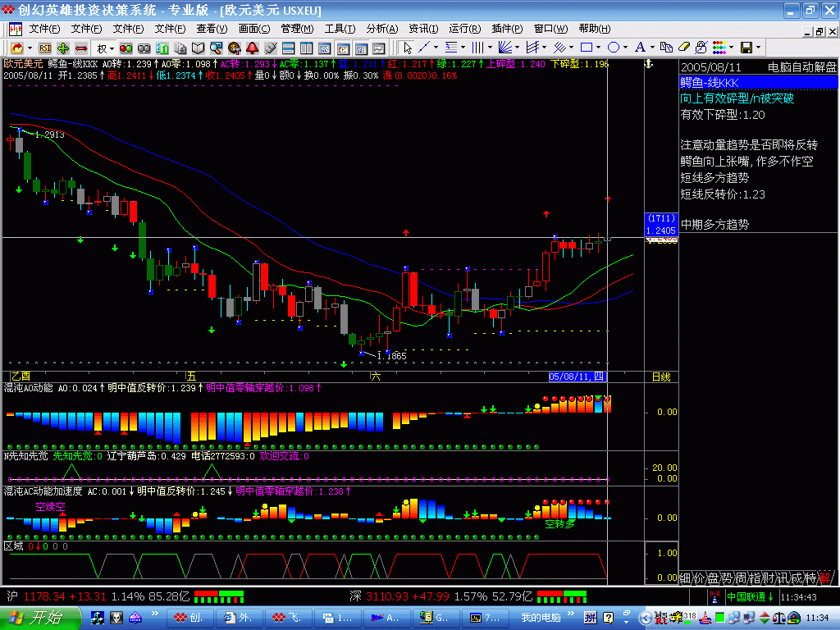Open the 分析(A) menu
The height and width of the screenshot is (630, 840).
click(381, 29)
